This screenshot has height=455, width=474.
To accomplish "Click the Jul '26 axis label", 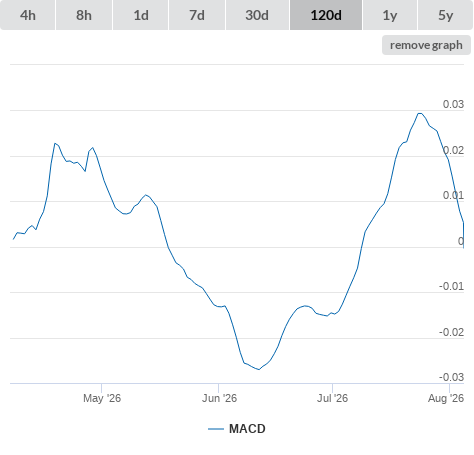I will tap(332, 398).
